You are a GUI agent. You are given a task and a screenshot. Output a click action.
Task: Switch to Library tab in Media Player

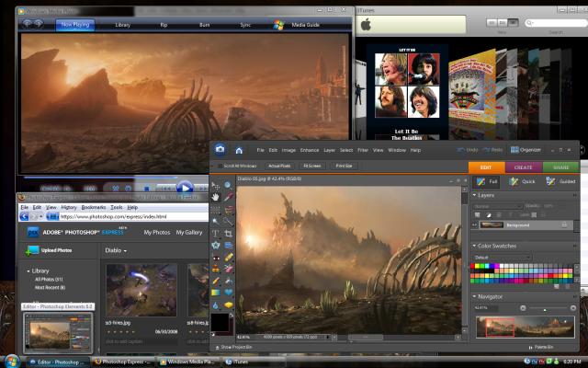coord(122,25)
